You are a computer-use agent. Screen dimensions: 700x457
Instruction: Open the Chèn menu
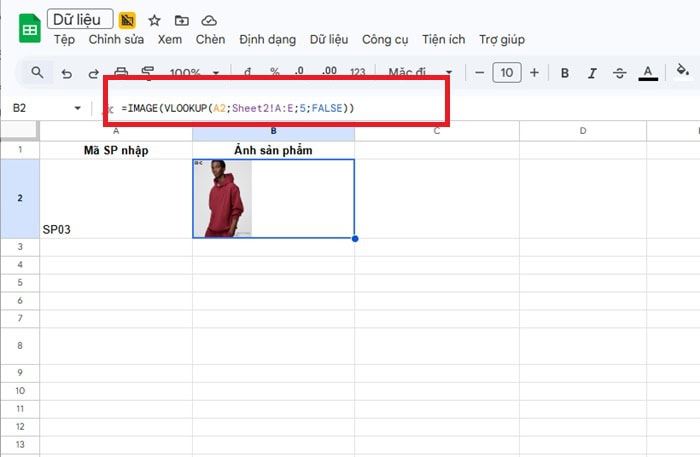[210, 40]
